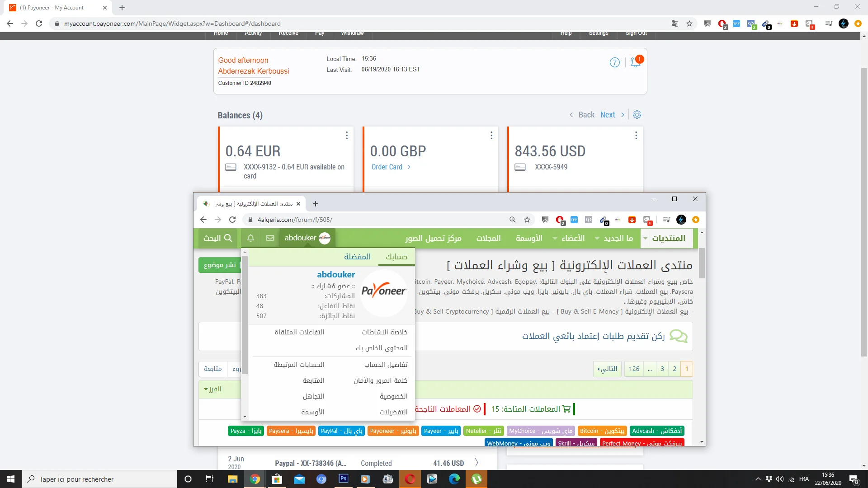Image resolution: width=868 pixels, height=488 pixels.
Task: Select the Payoneer orange prefix tag
Action: 393,431
